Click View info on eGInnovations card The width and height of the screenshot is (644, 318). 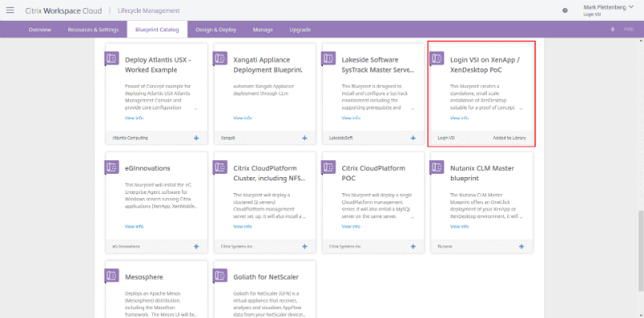coord(134,226)
